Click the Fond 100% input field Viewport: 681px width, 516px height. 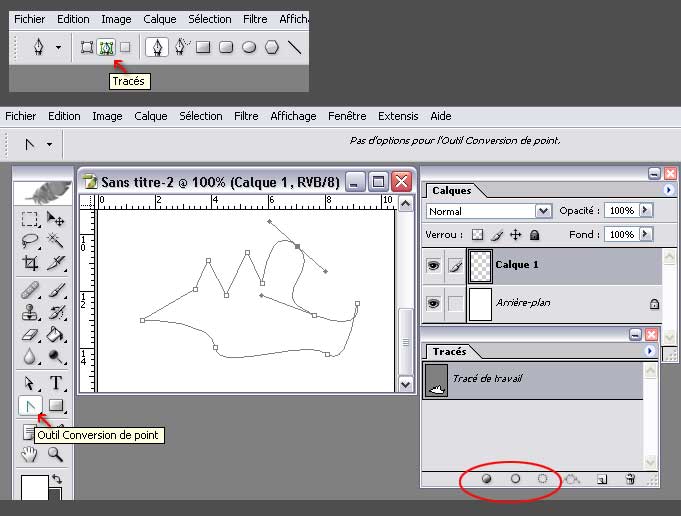(622, 235)
